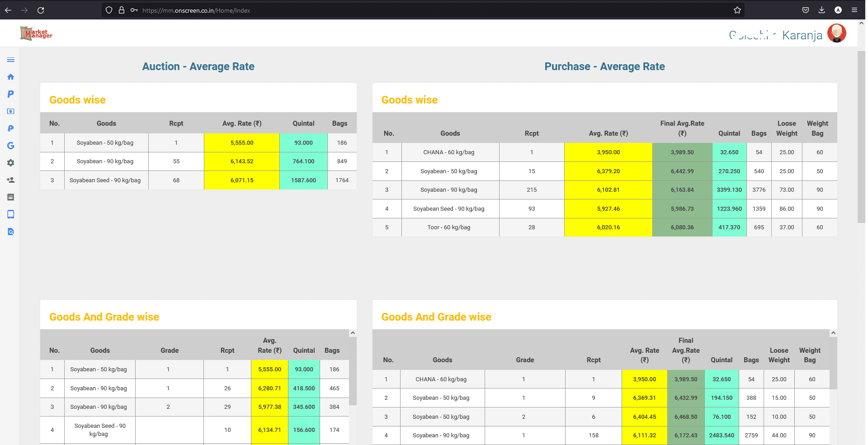
Task: Click grade-wise purchase rate 6,404.45
Action: click(644, 417)
